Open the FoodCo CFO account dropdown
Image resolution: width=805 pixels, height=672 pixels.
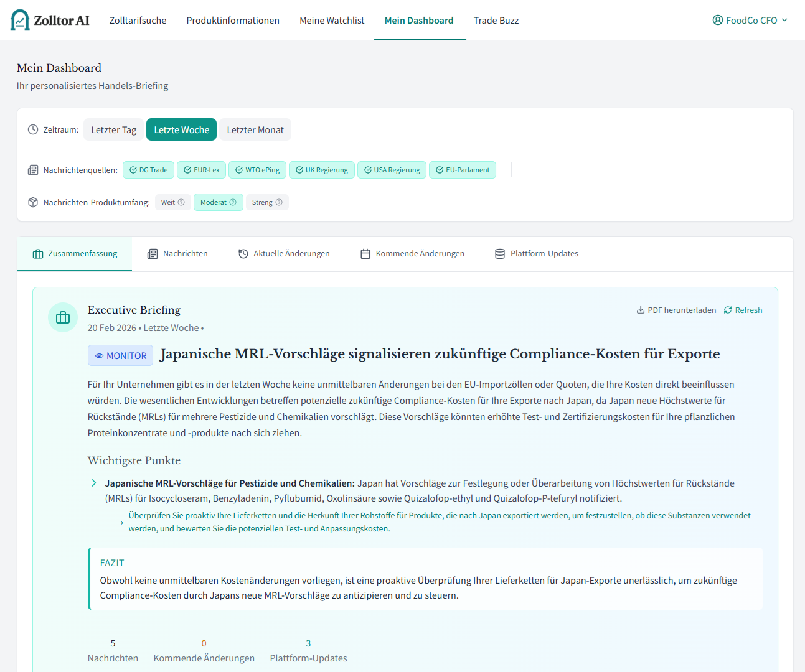[x=750, y=19]
